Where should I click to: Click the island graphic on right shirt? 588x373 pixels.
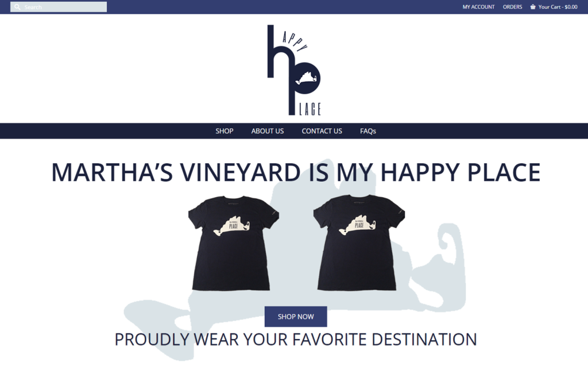357,225
